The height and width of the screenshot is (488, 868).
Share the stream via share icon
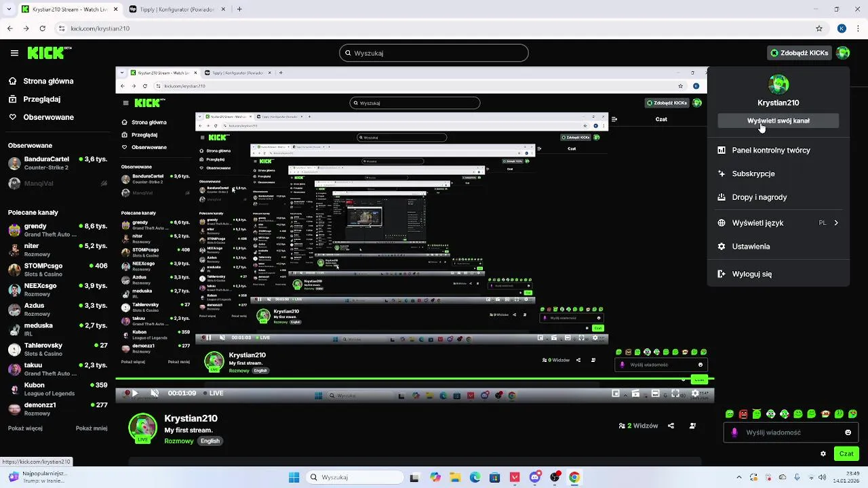coord(671,426)
